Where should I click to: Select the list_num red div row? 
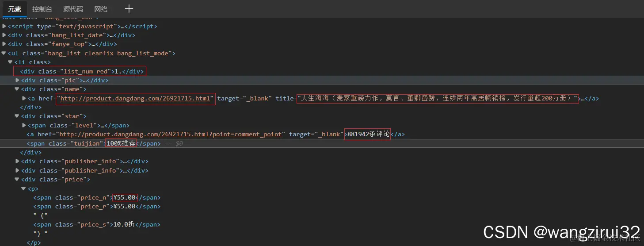pyautogui.click(x=82, y=71)
